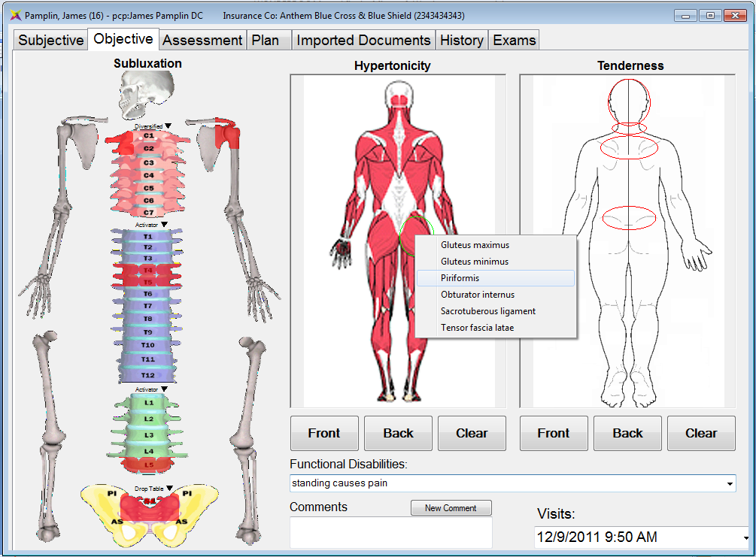Select Piriformis in the muscle menu
This screenshot has width=756, height=557.
pyautogui.click(x=496, y=278)
